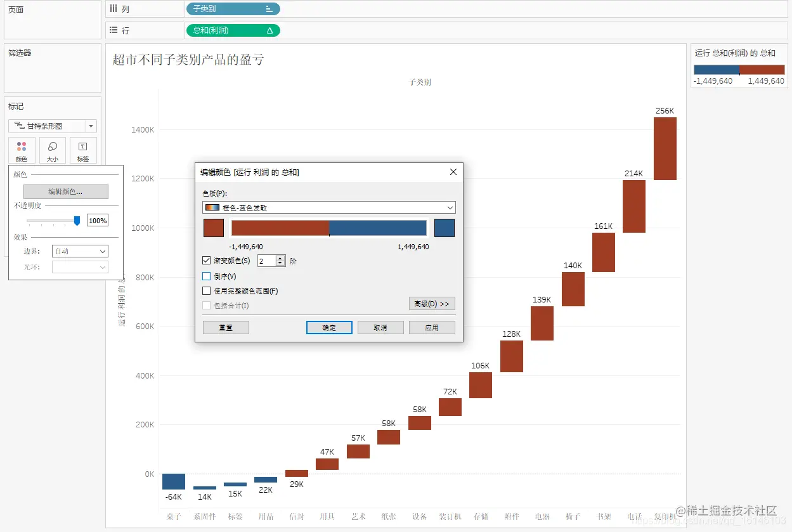Image resolution: width=792 pixels, height=532 pixels.
Task: Increase the 渐变颜色 steps spinner
Action: (x=280, y=257)
